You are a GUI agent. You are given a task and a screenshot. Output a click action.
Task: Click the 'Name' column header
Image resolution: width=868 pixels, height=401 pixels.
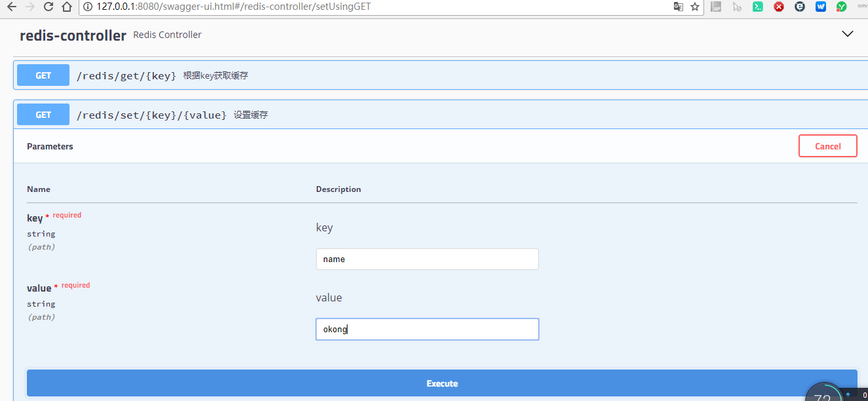[x=39, y=189]
